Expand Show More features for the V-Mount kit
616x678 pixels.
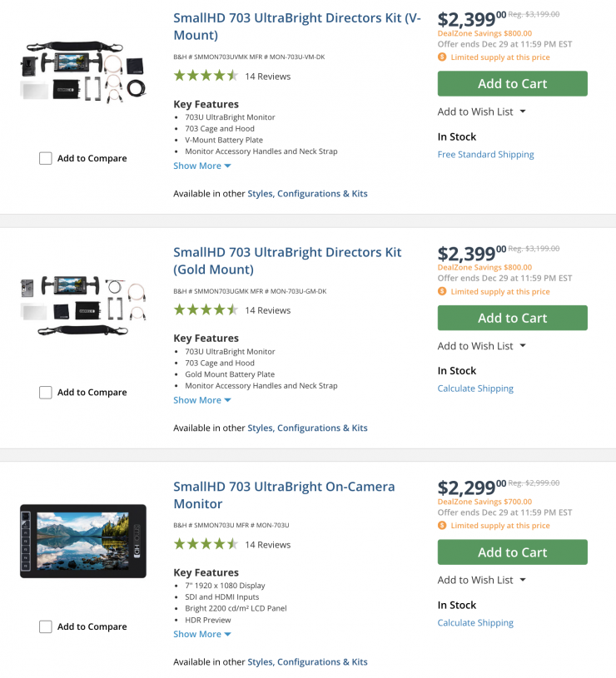click(x=202, y=166)
